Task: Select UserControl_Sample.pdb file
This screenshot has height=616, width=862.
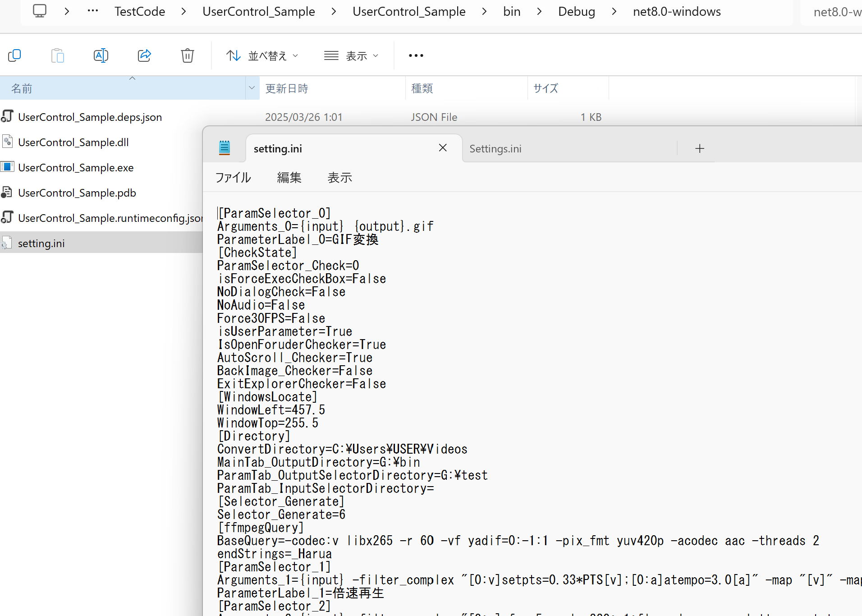Action: (x=77, y=193)
